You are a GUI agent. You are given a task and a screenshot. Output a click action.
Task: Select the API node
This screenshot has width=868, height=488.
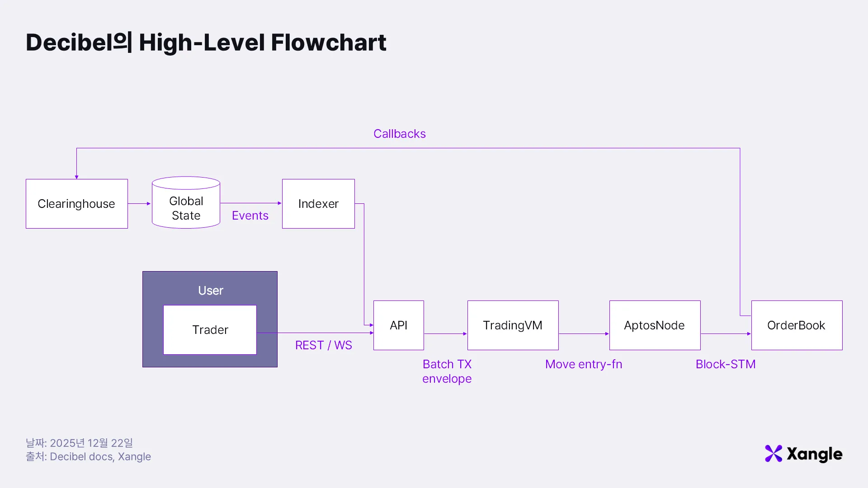[398, 325]
